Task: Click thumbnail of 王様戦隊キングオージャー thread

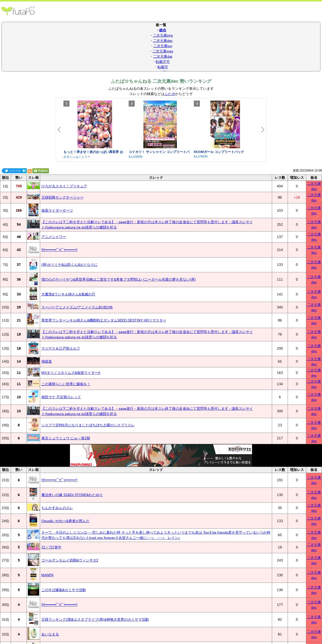Action: click(x=33, y=197)
